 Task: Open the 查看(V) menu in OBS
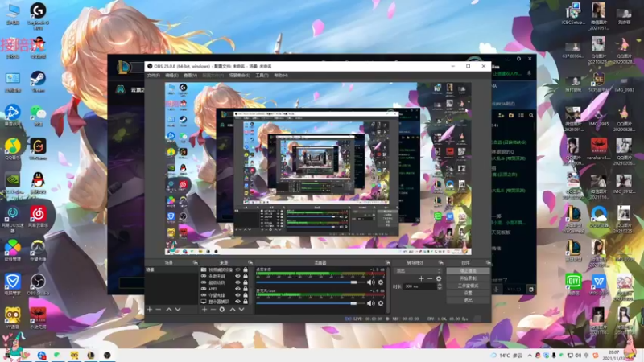(x=190, y=76)
